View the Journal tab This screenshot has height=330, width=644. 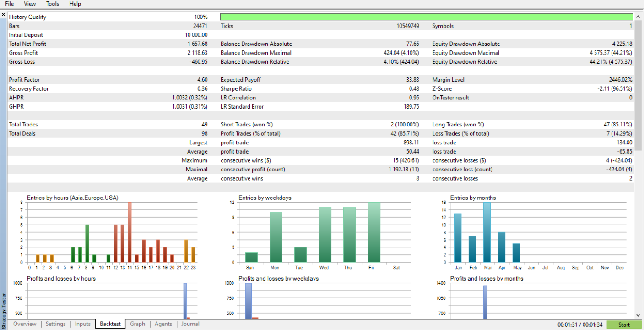(190, 324)
